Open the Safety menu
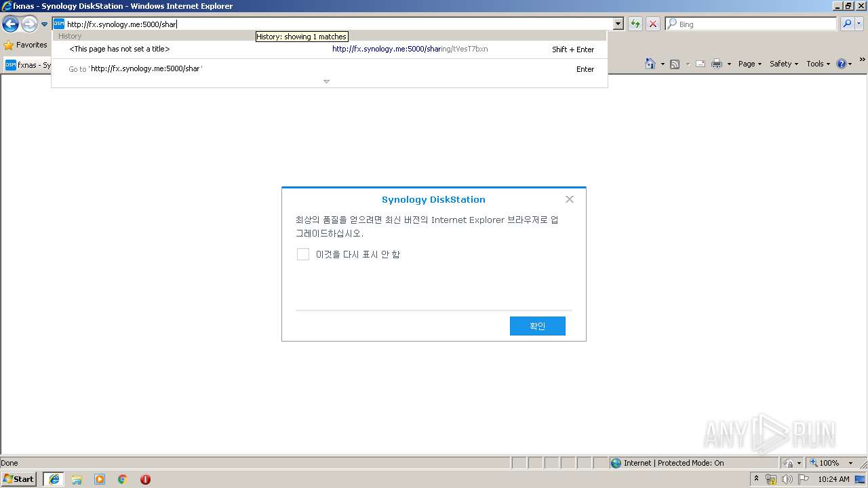Viewport: 868px width, 488px height. click(x=784, y=64)
